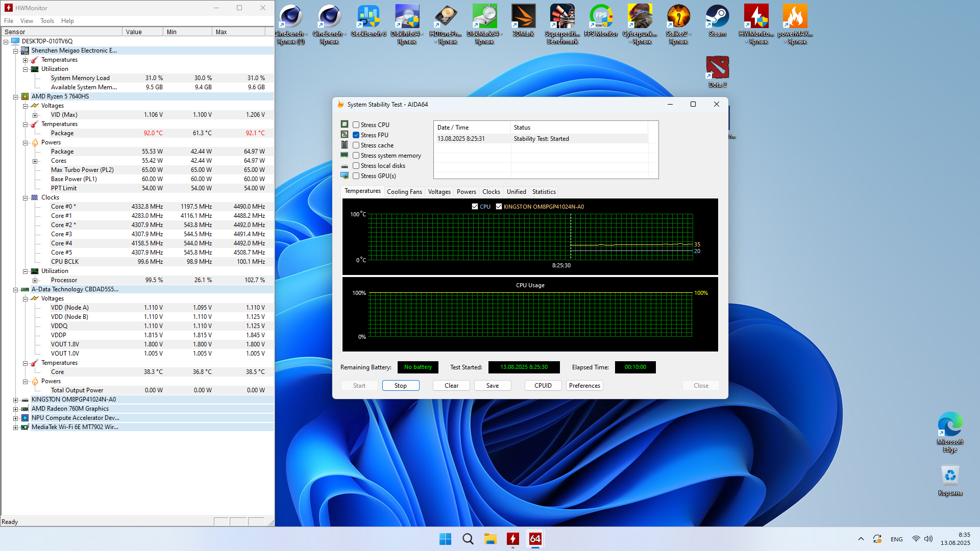Expand the KINGSTON OM8PGP41024N-A0 tree node
Screen dimensions: 980x551
point(16,399)
